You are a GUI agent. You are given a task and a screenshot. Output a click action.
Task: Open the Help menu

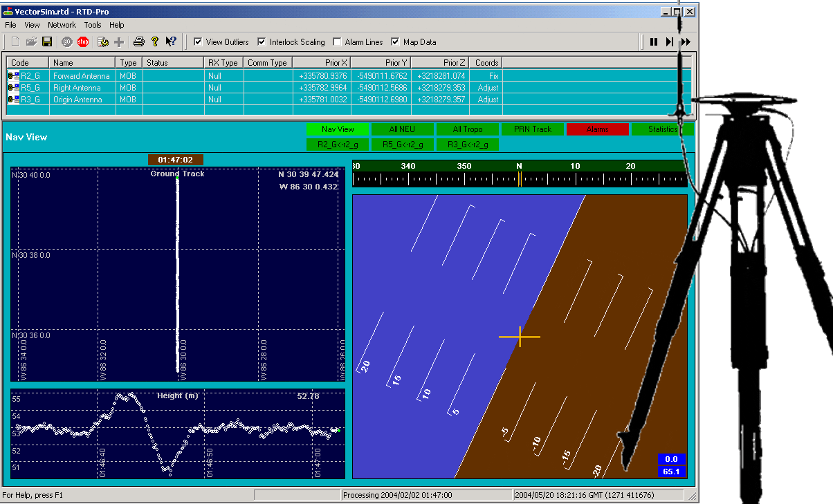tap(117, 25)
